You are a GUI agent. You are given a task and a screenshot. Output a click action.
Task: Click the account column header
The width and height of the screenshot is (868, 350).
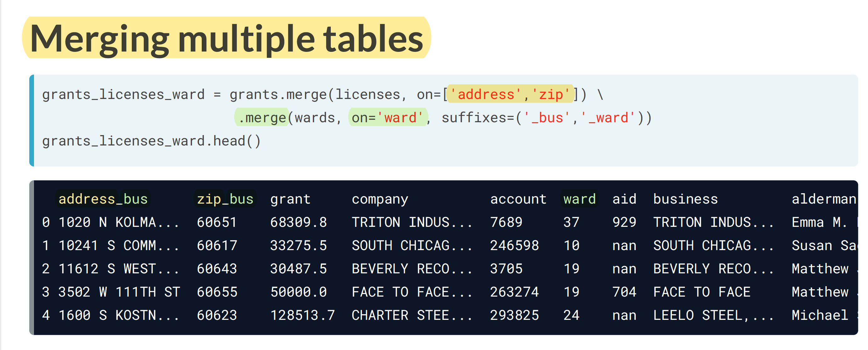(x=518, y=199)
